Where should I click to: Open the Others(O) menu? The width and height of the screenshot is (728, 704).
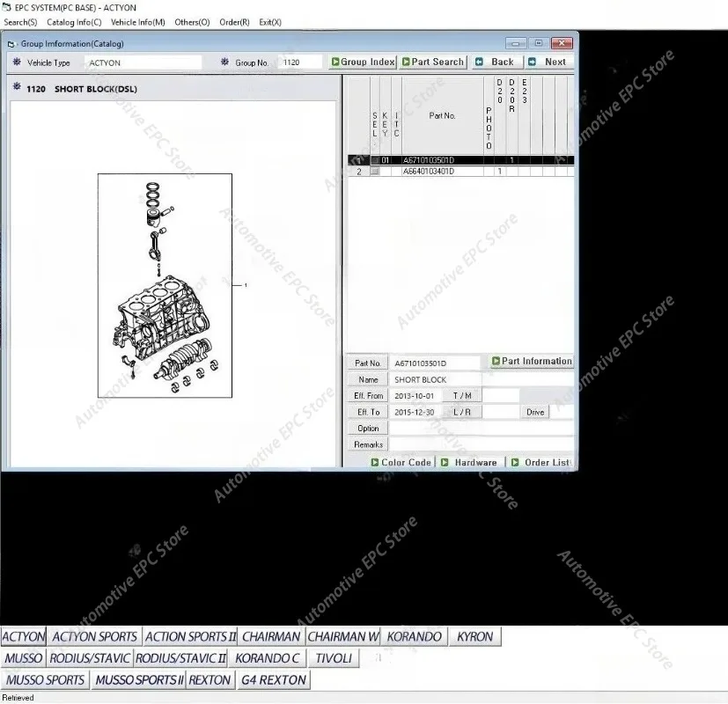tap(192, 22)
